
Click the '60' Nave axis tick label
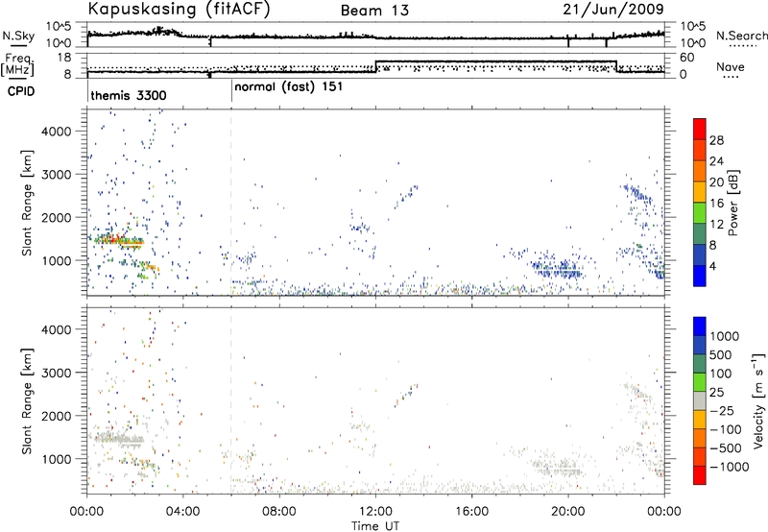pyautogui.click(x=687, y=58)
